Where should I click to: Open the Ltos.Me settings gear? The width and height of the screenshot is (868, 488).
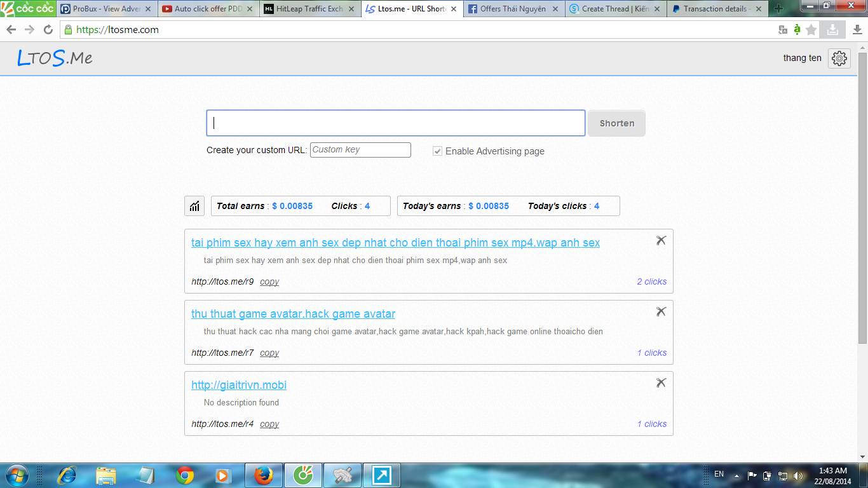pos(839,58)
